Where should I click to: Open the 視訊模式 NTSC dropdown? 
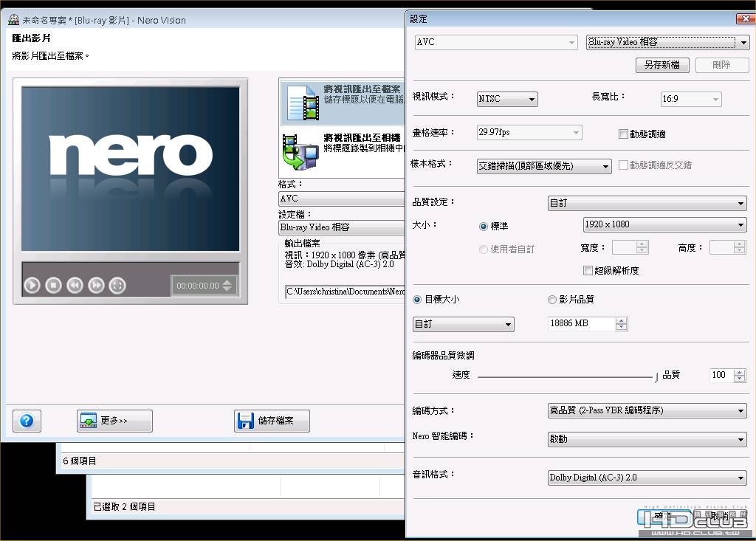tap(507, 99)
